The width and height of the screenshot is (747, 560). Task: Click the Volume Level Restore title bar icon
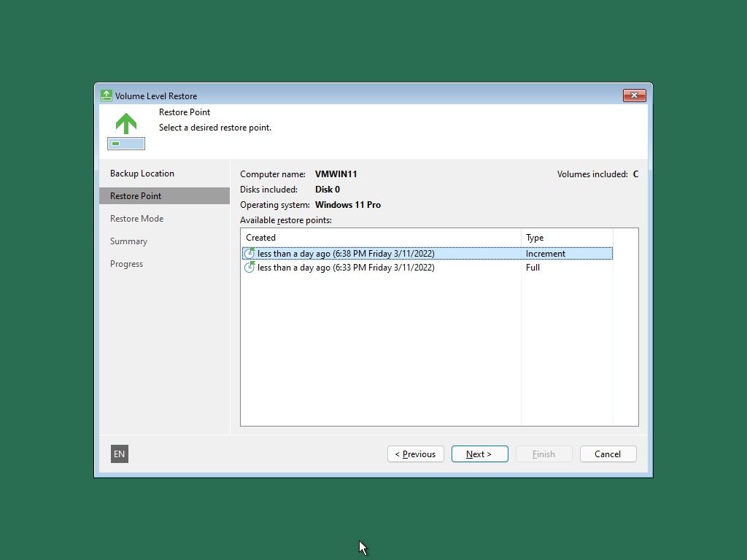(107, 96)
